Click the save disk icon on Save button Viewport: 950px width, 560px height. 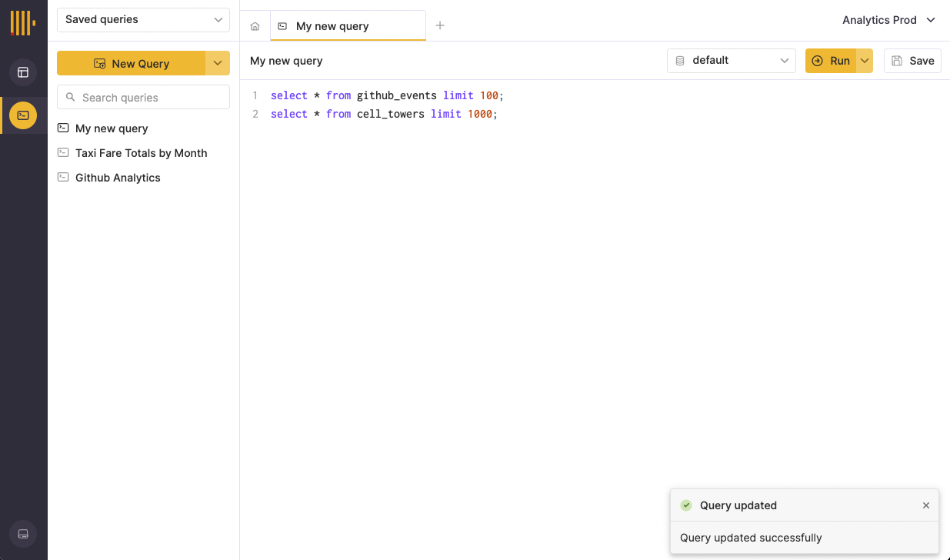click(x=897, y=60)
